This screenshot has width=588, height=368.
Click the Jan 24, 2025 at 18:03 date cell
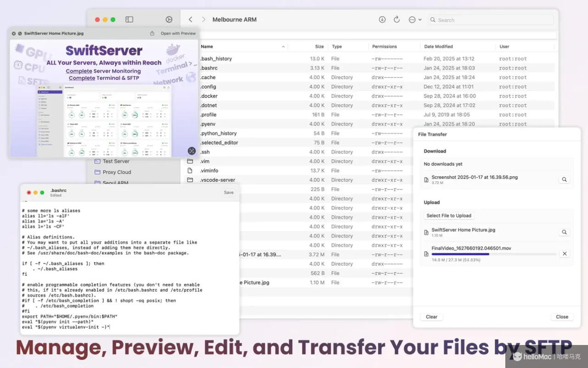(x=449, y=68)
